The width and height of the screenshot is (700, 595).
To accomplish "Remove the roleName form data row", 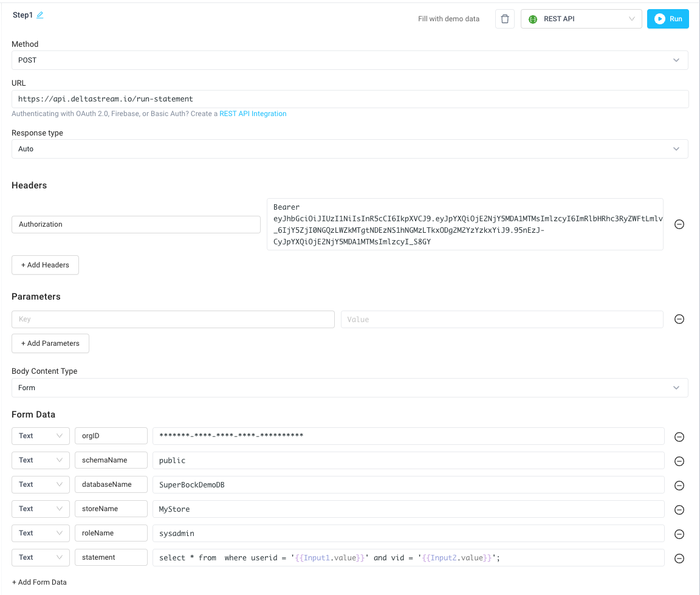I will (x=679, y=534).
